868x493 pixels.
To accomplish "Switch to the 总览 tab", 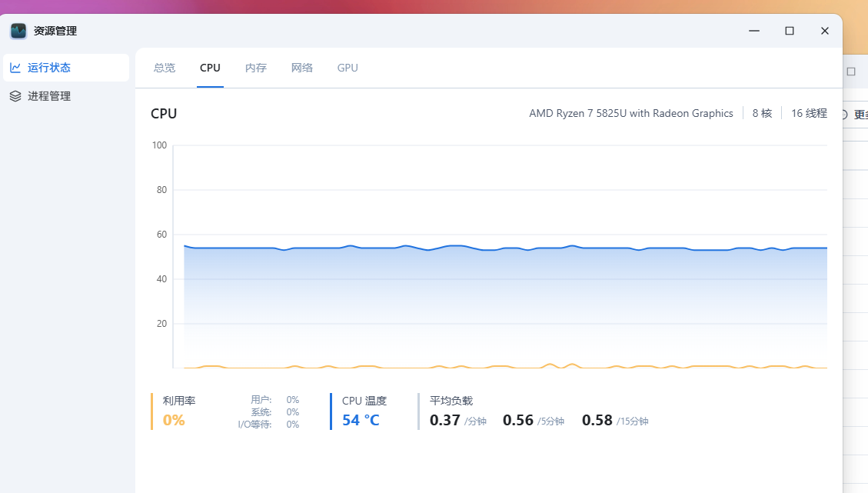I will click(x=165, y=68).
